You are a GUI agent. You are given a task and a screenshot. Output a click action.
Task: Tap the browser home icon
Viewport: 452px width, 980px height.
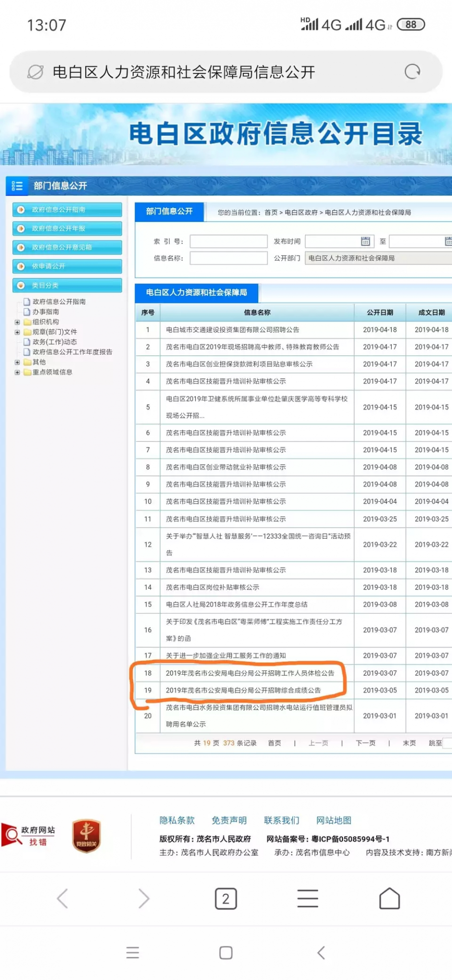tap(390, 898)
